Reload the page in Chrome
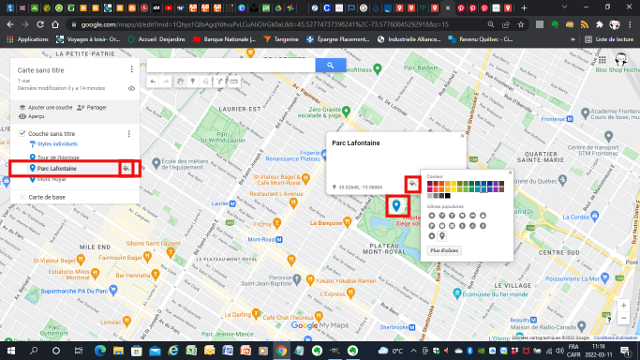The width and height of the screenshot is (640, 360). tap(40, 24)
